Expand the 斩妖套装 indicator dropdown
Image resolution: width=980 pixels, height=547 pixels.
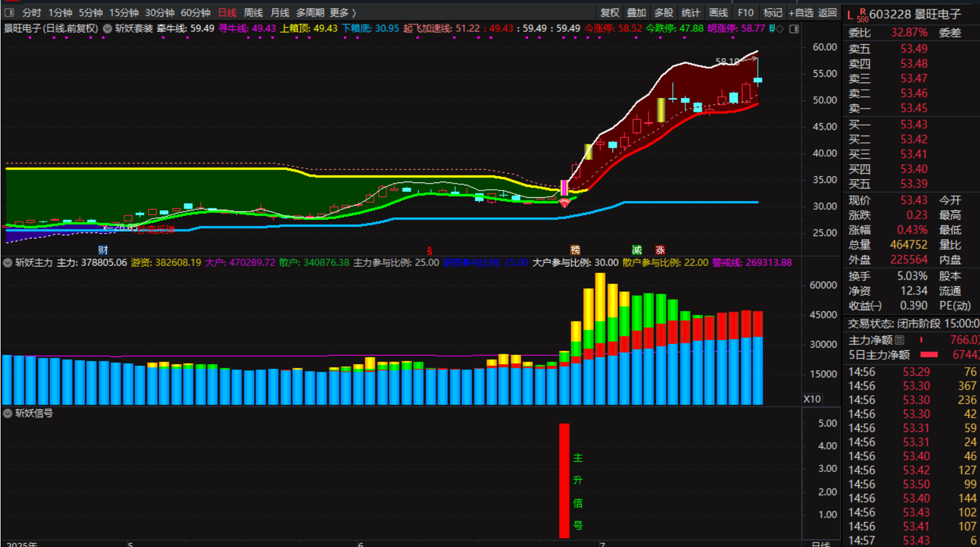107,29
